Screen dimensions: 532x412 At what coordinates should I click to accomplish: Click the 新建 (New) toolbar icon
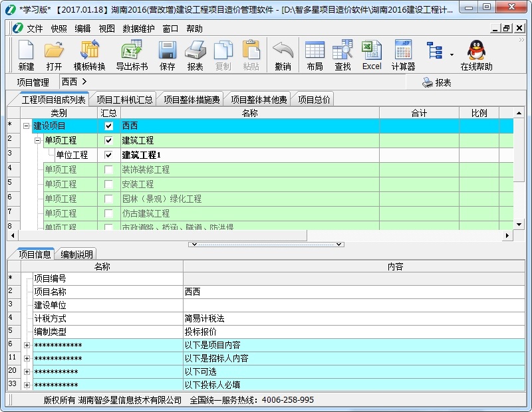[26, 51]
